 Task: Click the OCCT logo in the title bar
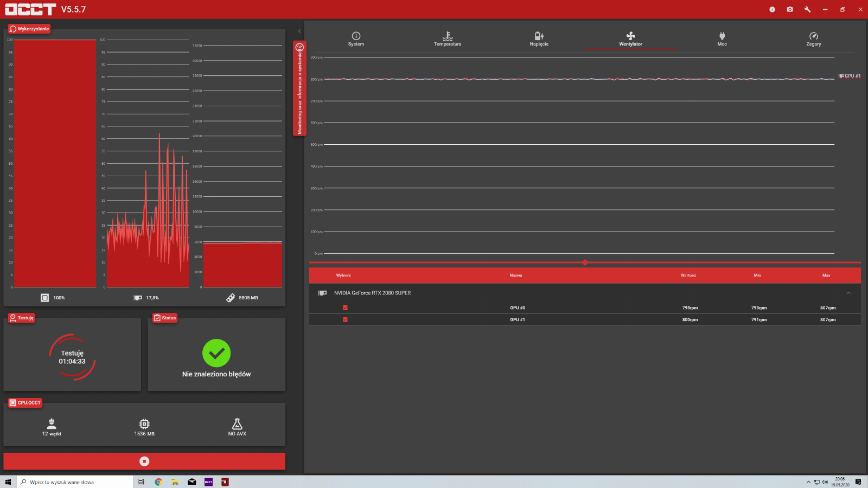click(31, 9)
